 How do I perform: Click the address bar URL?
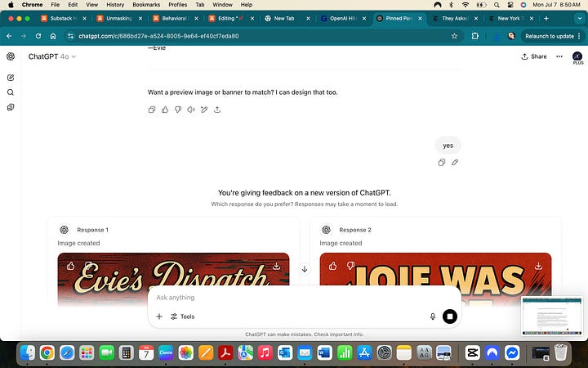pyautogui.click(x=158, y=36)
